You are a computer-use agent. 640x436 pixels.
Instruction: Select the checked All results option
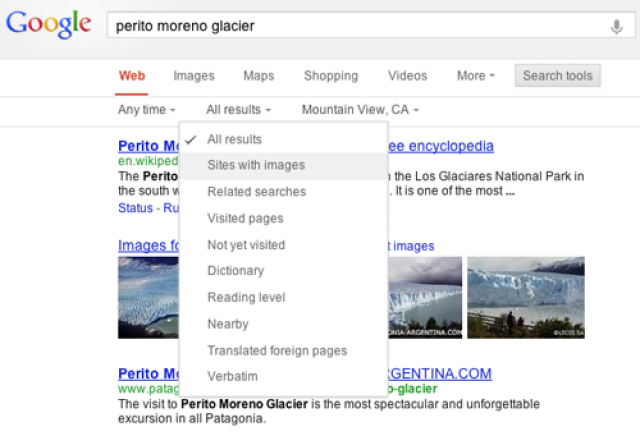click(x=283, y=139)
